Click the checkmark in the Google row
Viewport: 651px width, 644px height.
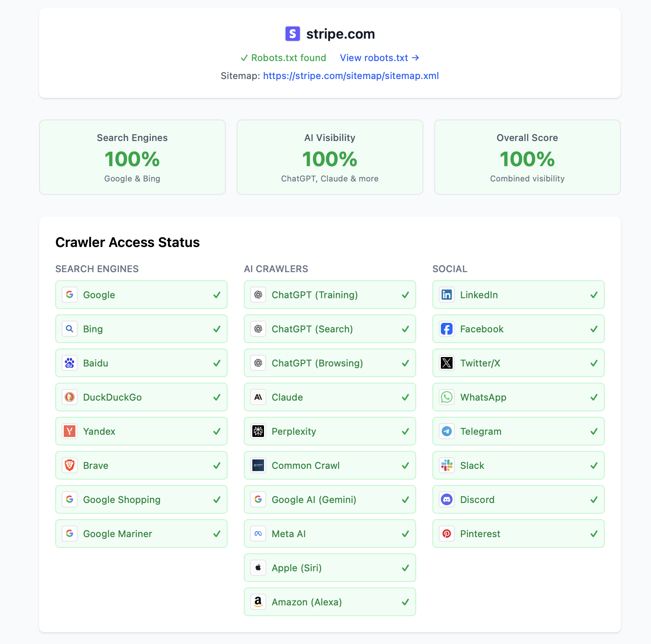(217, 295)
